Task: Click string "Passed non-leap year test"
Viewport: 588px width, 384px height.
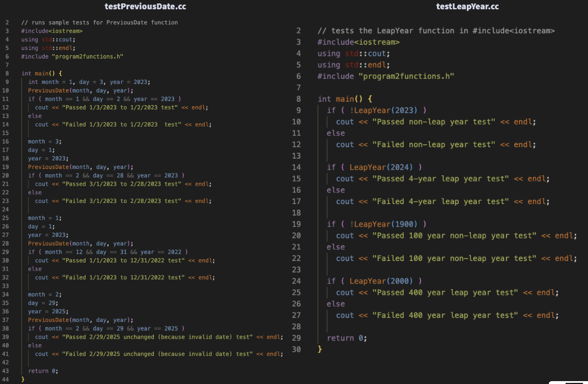Action: click(434, 122)
